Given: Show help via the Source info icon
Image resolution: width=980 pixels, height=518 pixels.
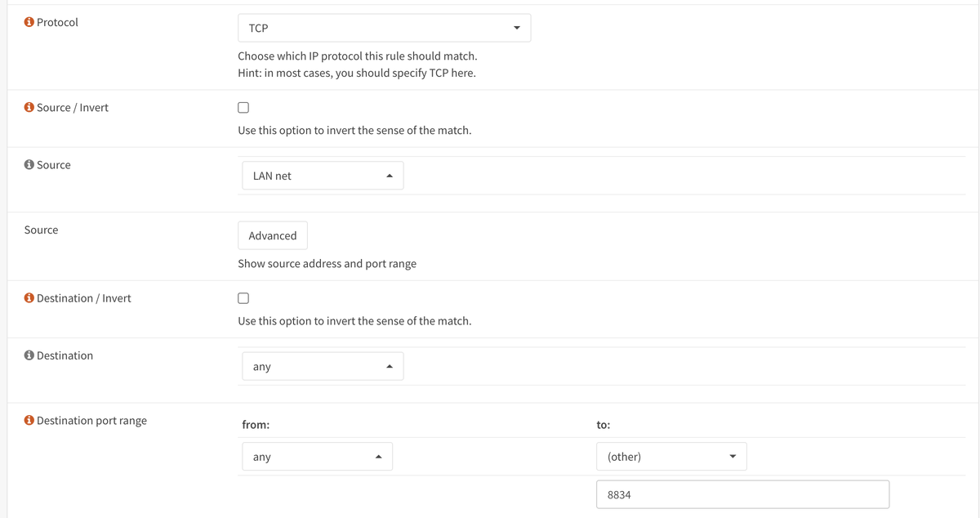Looking at the screenshot, I should coord(29,165).
